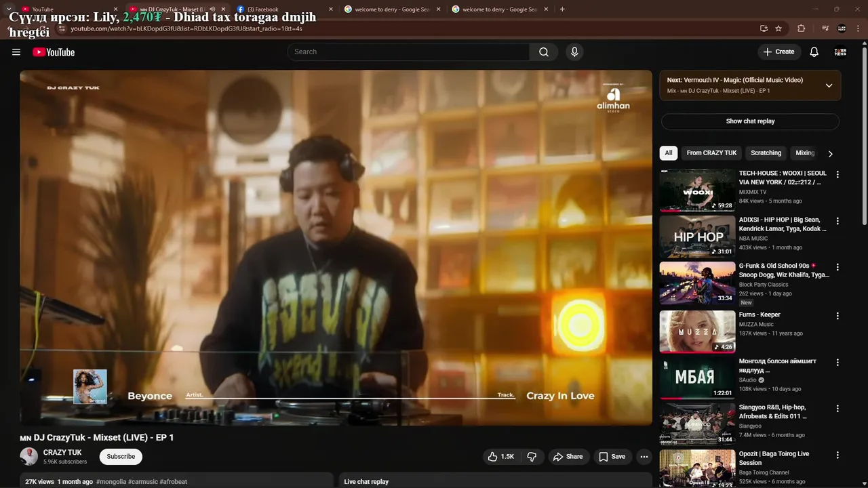Click the Share button
This screenshot has height=488, width=868.
point(568,457)
